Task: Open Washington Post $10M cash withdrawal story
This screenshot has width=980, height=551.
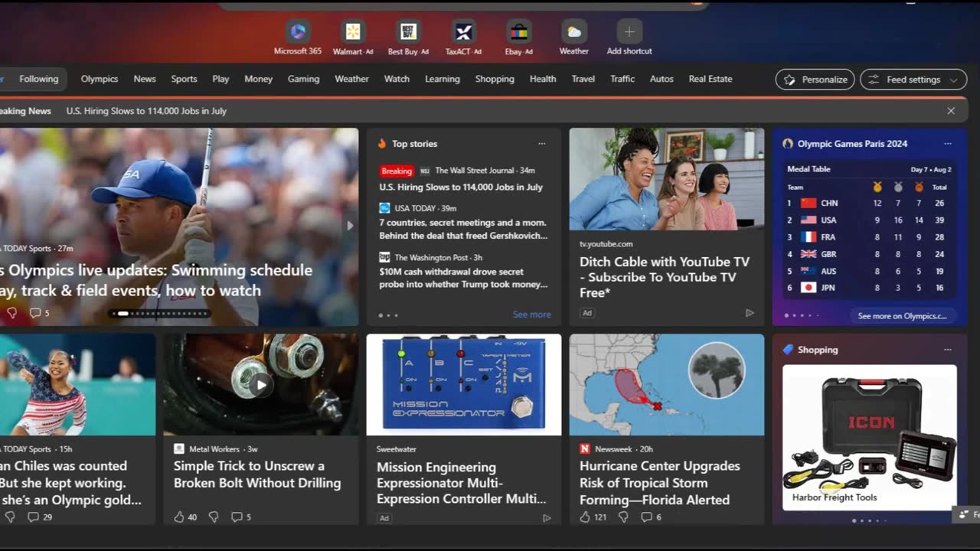Action: point(463,278)
